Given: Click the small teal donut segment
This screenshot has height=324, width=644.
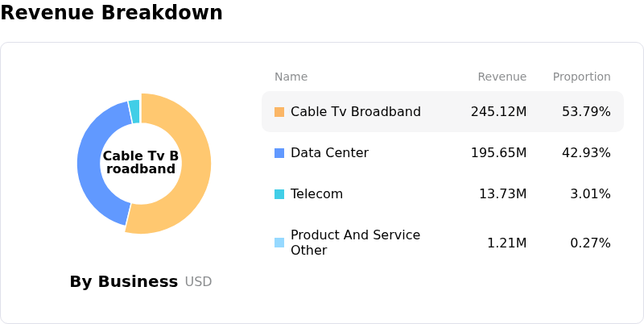Looking at the screenshot, I should click(134, 111).
